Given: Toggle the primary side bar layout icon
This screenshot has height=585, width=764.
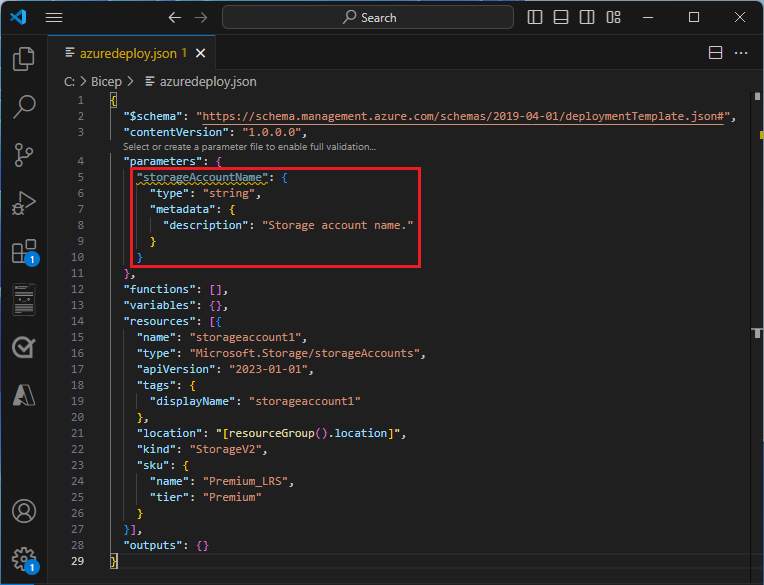Looking at the screenshot, I should click(x=535, y=18).
